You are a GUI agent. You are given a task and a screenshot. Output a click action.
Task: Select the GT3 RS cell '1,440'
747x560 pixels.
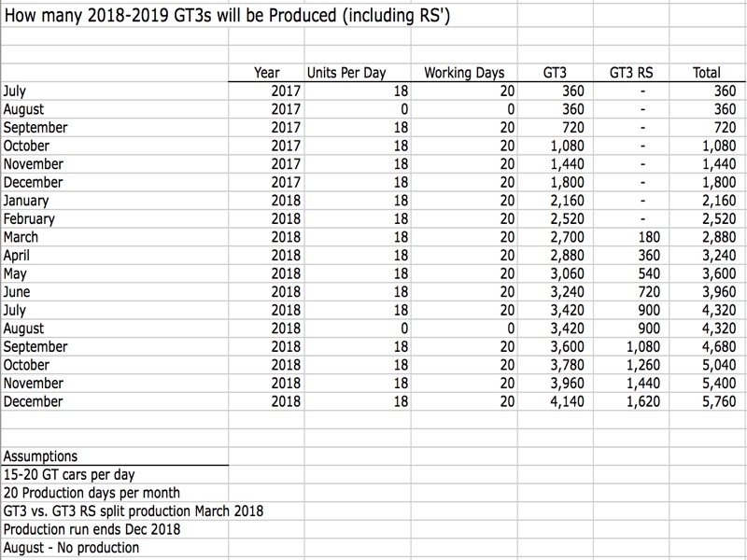coord(643,384)
